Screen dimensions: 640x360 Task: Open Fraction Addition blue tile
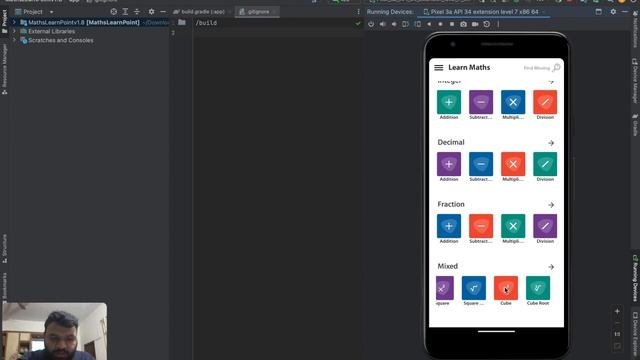[x=449, y=226]
